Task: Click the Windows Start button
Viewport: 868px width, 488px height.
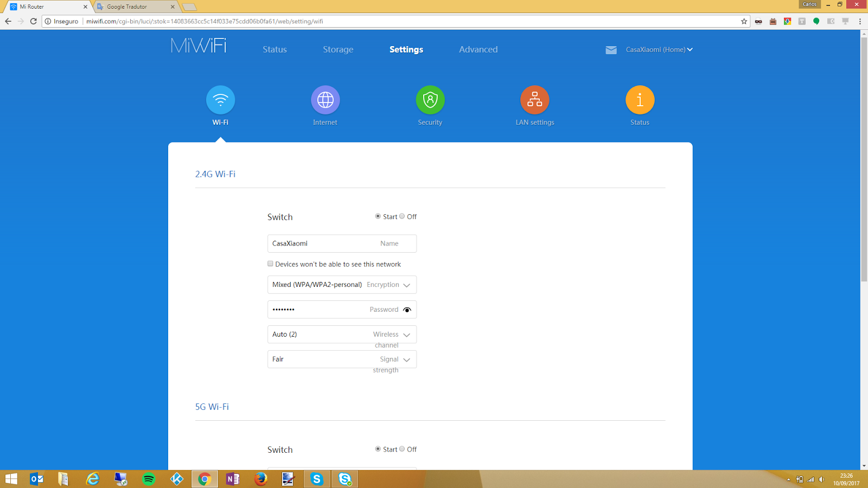Action: pos(11,479)
